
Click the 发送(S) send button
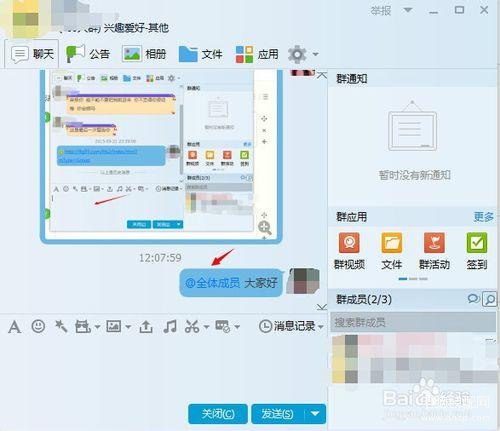(278, 414)
